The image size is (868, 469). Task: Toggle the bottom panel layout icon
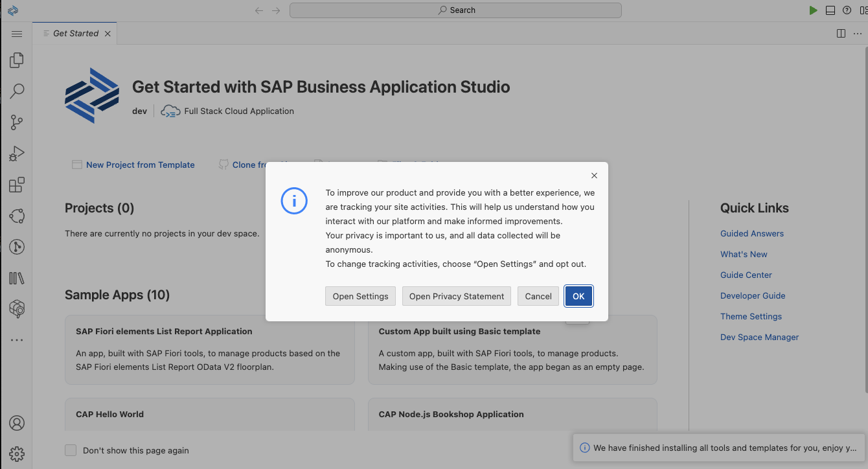[830, 10]
